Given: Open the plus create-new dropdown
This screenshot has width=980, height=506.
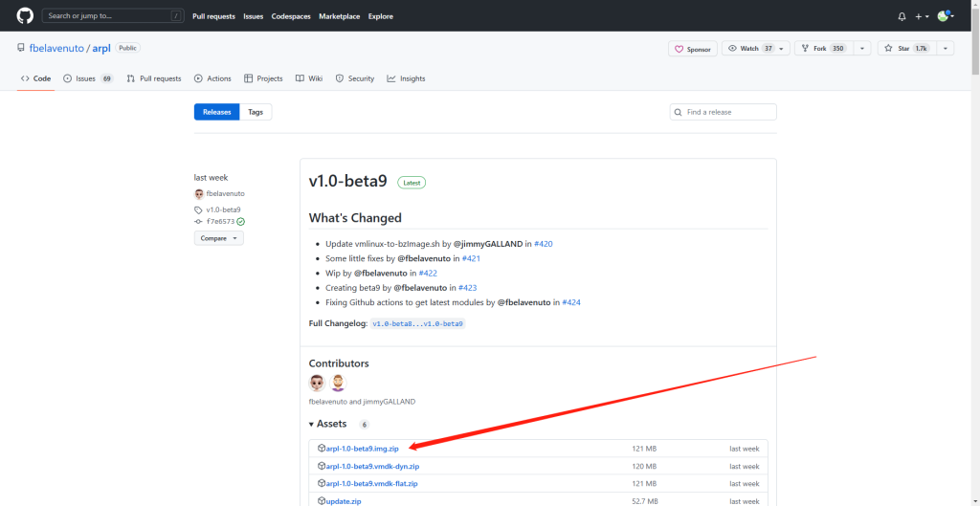Looking at the screenshot, I should (x=922, y=17).
